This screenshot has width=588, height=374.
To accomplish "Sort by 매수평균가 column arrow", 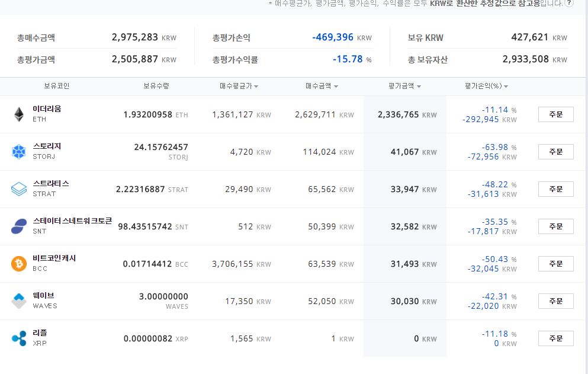I will pyautogui.click(x=256, y=87).
